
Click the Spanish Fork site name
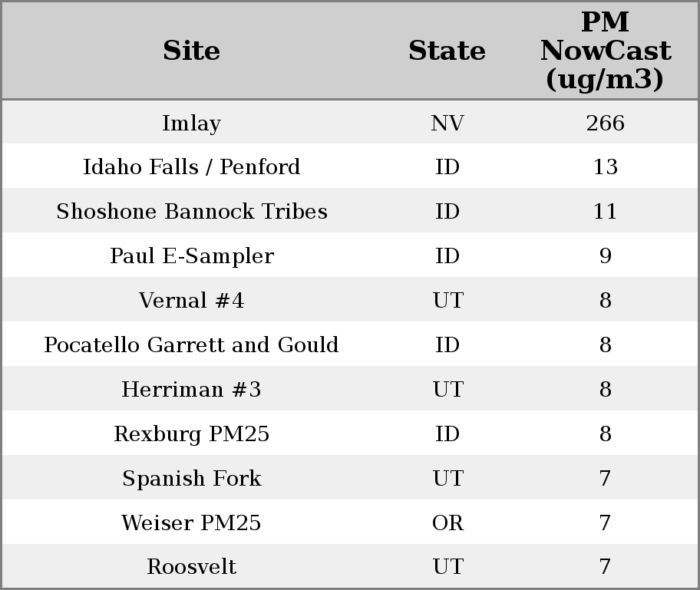pyautogui.click(x=191, y=479)
